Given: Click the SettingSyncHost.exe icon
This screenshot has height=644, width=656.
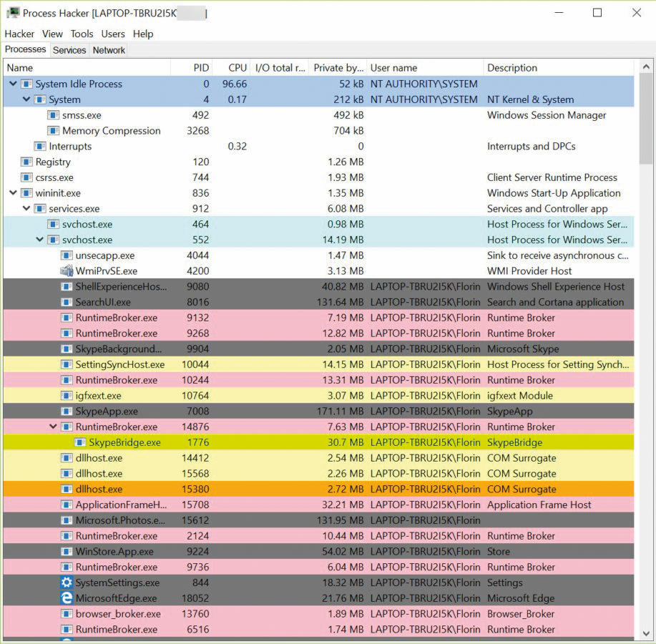Looking at the screenshot, I should (67, 364).
